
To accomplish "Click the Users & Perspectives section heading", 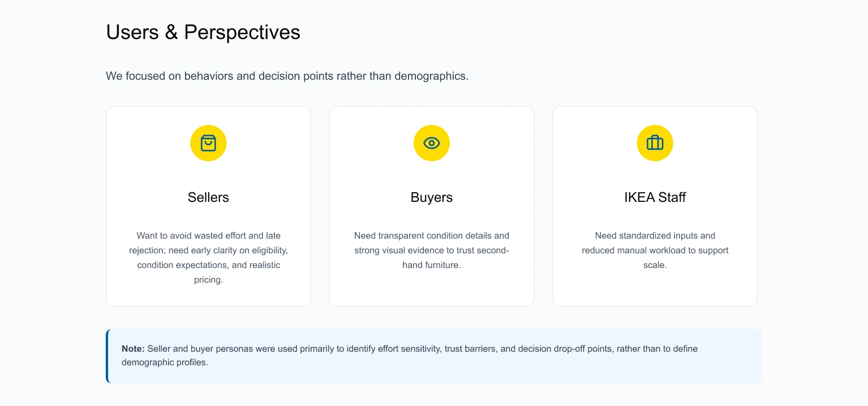I will pyautogui.click(x=203, y=32).
